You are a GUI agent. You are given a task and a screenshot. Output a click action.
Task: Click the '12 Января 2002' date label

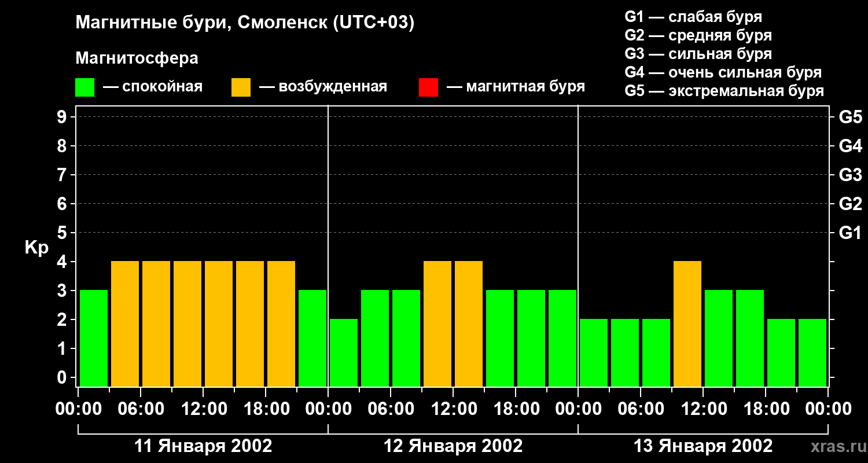click(x=453, y=446)
